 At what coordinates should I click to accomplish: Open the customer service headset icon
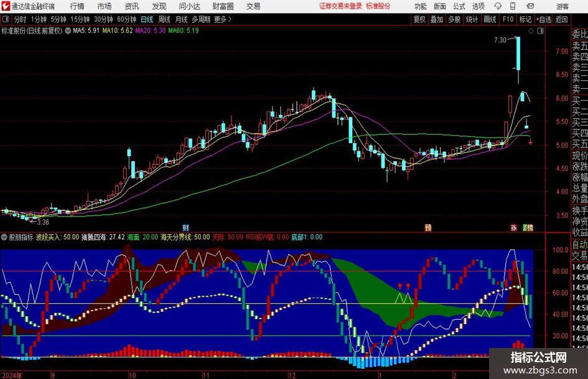click(x=498, y=6)
